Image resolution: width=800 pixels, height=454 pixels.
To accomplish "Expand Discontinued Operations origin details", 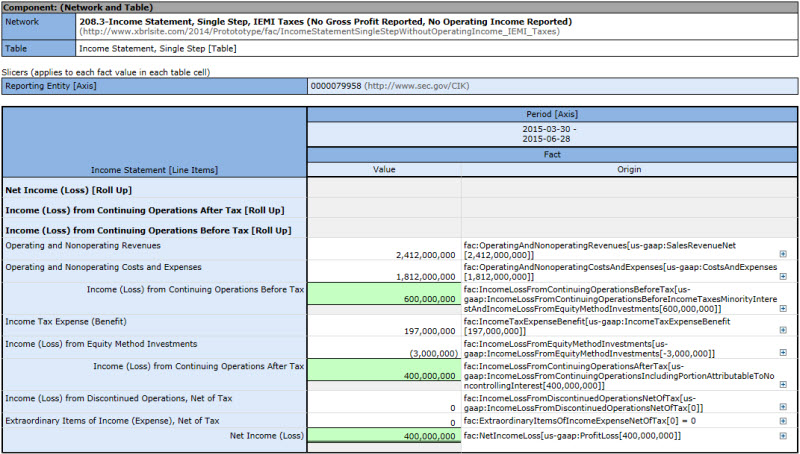I will (783, 407).
